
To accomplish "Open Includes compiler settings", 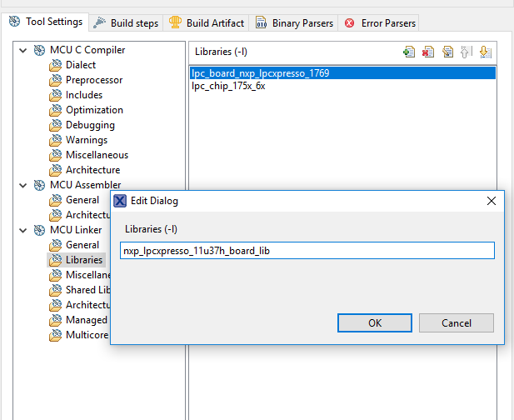I will (84, 95).
